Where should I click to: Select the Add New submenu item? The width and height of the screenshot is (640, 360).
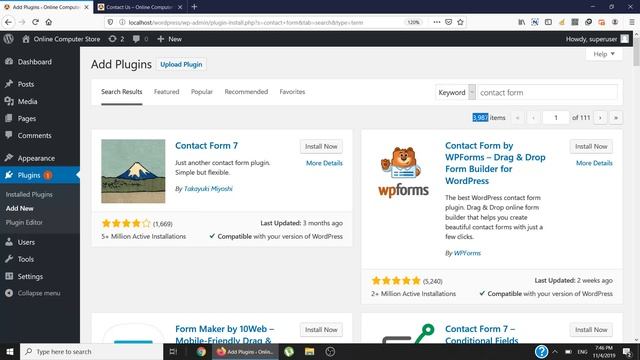pyautogui.click(x=20, y=208)
